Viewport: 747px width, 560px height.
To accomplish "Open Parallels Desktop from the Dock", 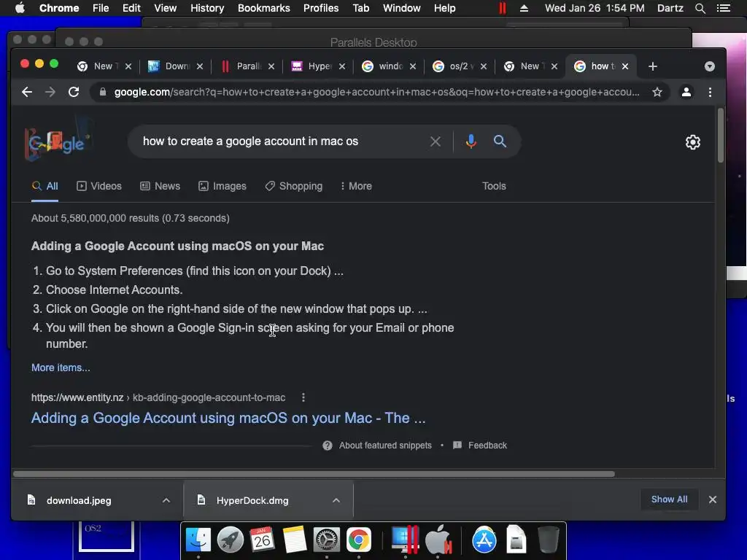I will [404, 540].
